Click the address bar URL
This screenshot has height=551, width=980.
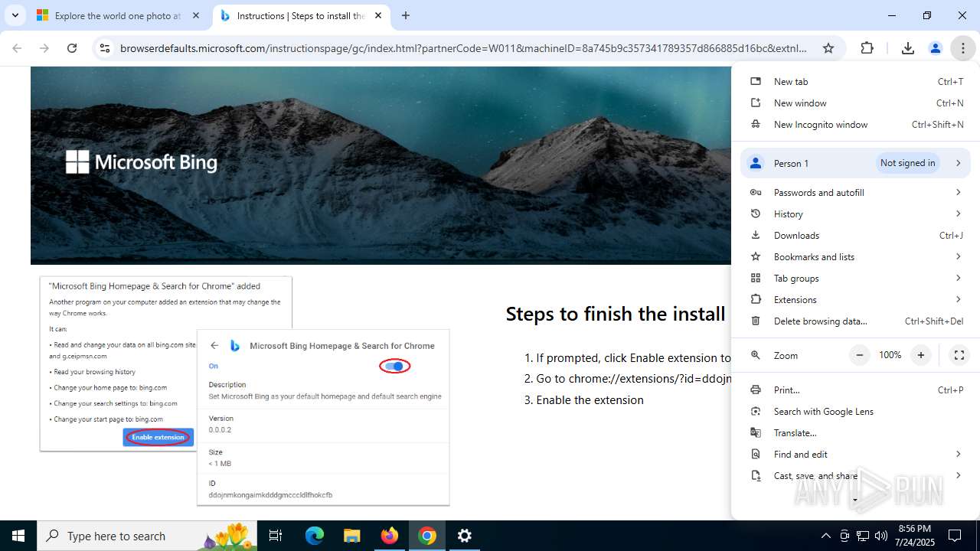pos(463,48)
